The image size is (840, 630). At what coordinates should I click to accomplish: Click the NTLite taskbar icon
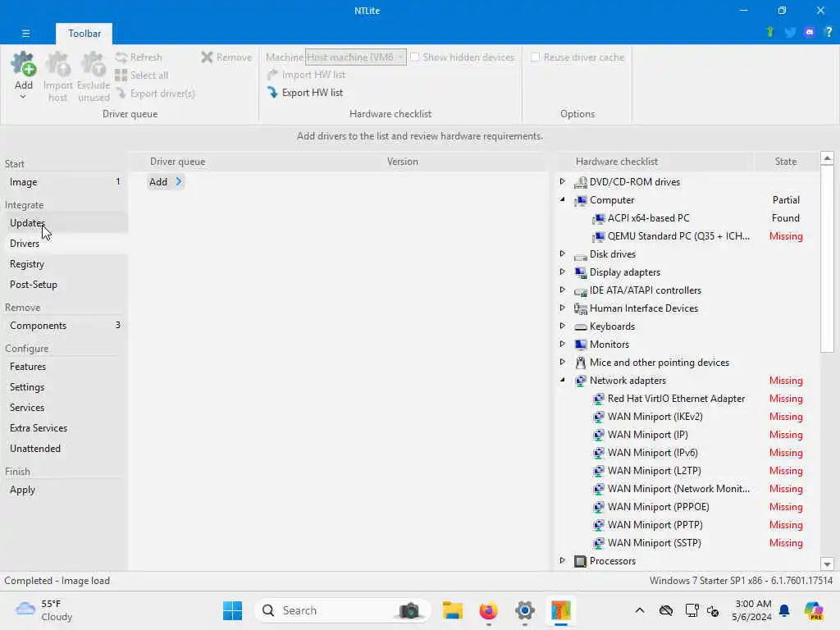coord(561,610)
